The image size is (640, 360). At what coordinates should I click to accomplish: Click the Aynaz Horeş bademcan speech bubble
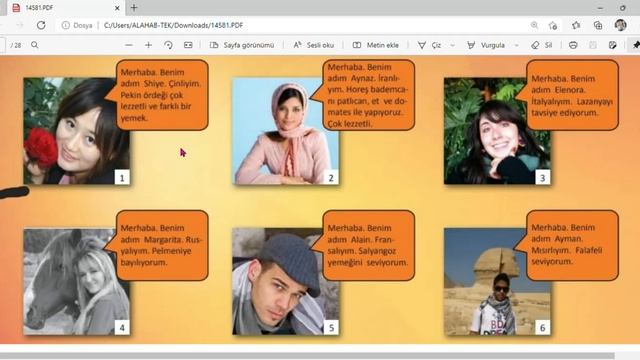(368, 95)
